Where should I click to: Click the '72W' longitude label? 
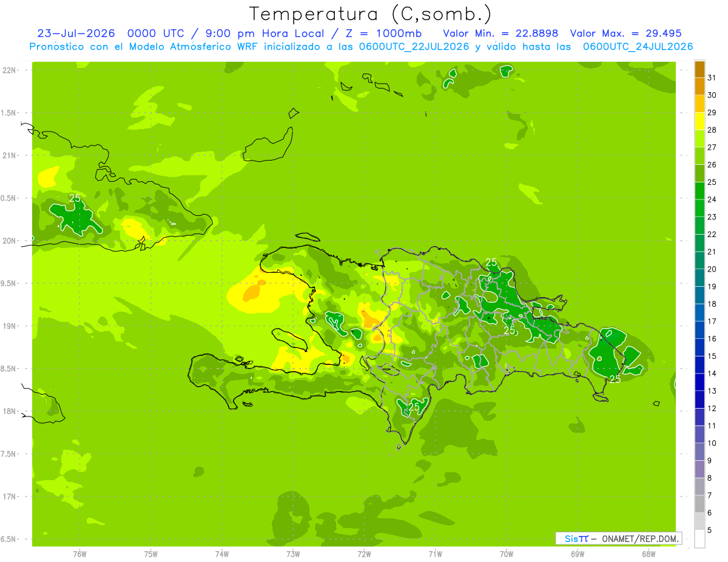[x=364, y=554]
